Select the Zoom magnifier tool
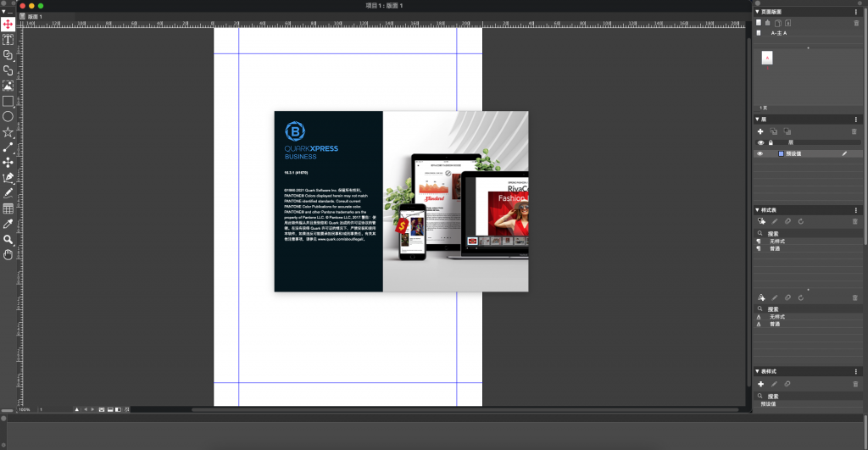Image resolution: width=868 pixels, height=450 pixels. 8,239
